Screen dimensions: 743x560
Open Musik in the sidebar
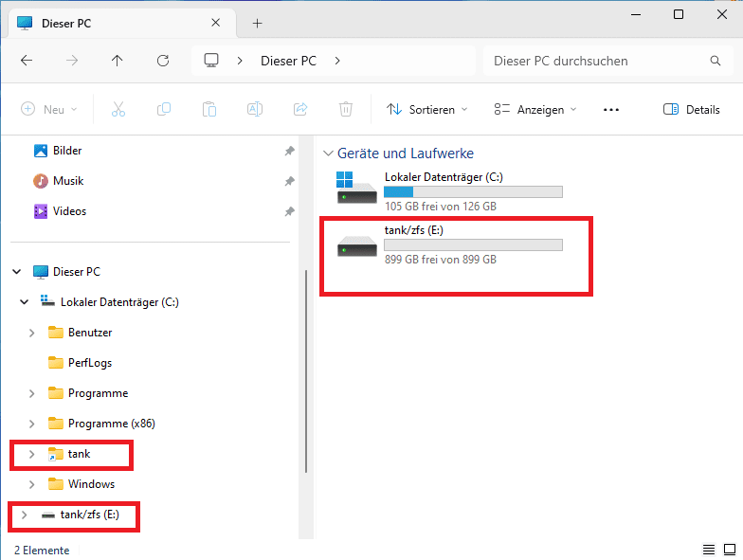pyautogui.click(x=68, y=181)
